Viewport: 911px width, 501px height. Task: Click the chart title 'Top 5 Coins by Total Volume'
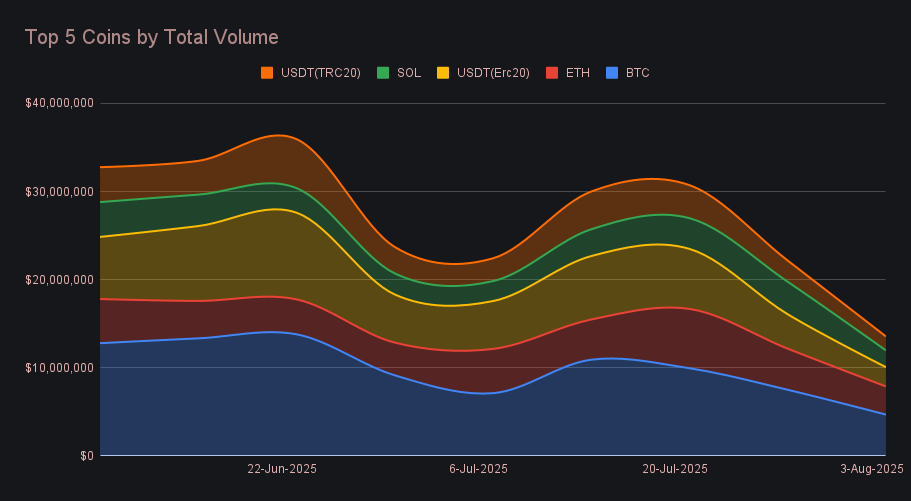151,37
